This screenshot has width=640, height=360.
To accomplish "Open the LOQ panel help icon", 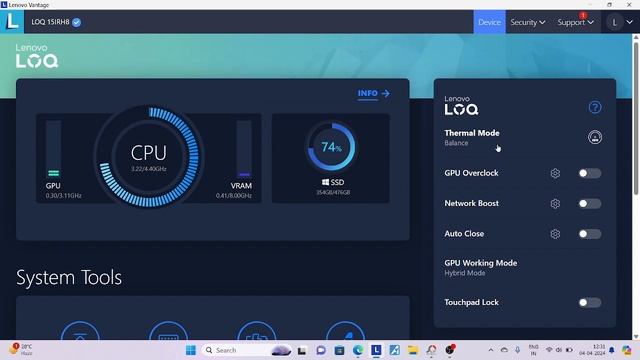I will (595, 107).
